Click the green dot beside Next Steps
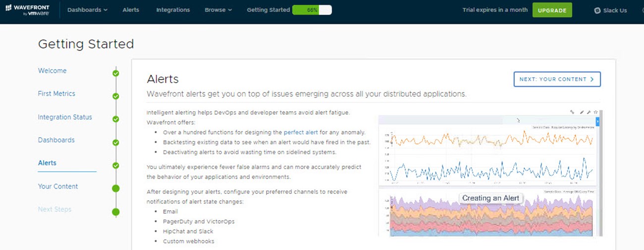Screen dimensions: 644x250 [116, 212]
